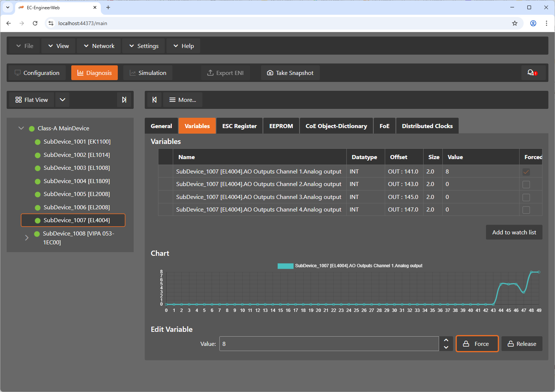Select SubDevice_1005 [EL2008] in the tree
Viewport: 555px width, 392px height.
click(77, 194)
